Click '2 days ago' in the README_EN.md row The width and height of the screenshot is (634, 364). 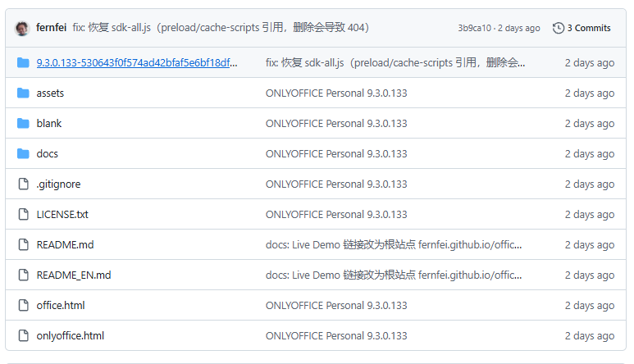[x=590, y=275]
